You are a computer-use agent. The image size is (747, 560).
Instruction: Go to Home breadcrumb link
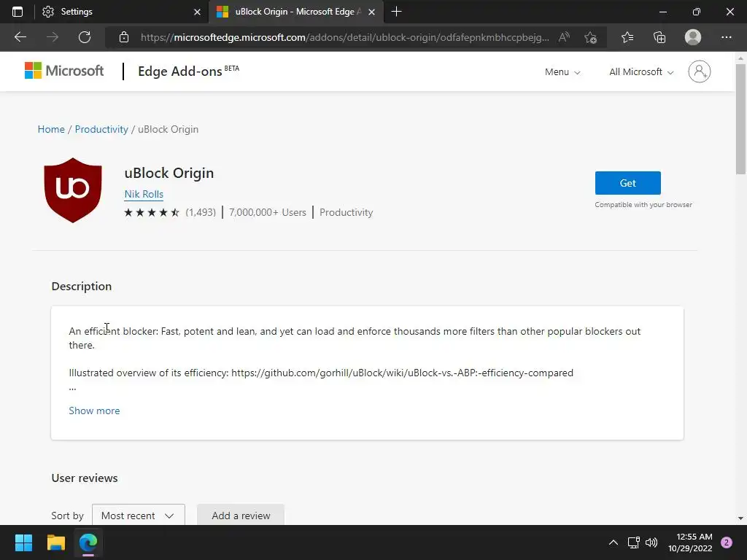tap(51, 130)
